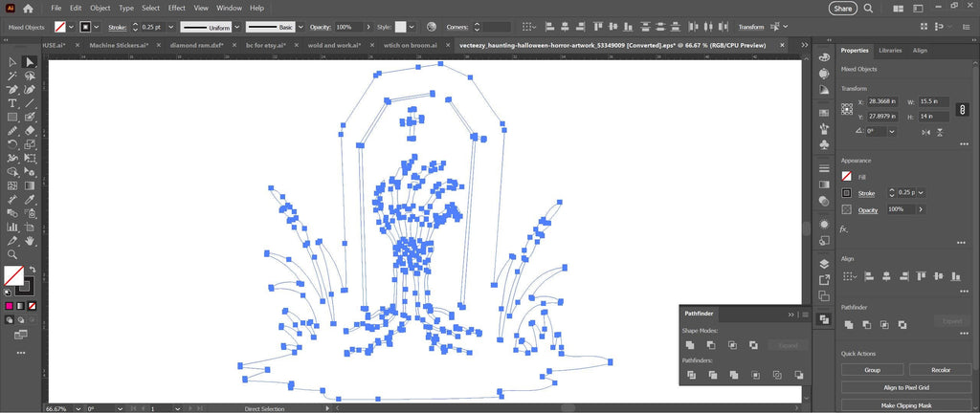The width and height of the screenshot is (980, 413).
Task: Click Flip Vertical in the Transform section
Action: click(x=941, y=132)
